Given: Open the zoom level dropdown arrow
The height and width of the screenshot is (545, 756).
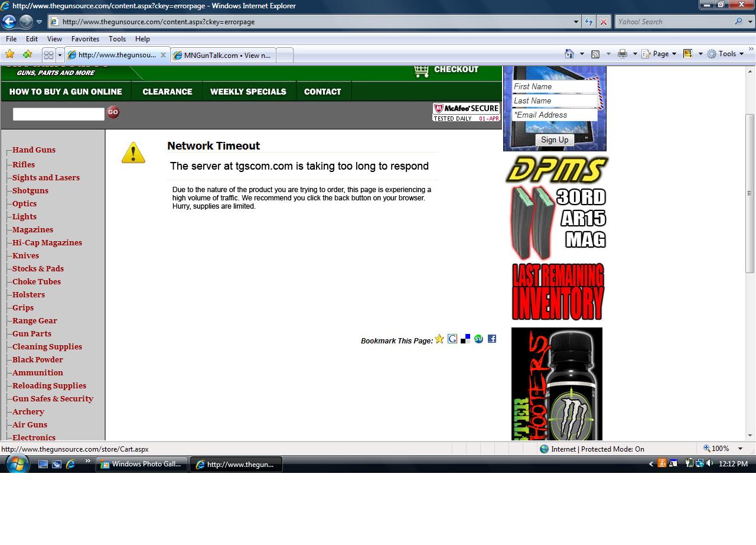Looking at the screenshot, I should (x=740, y=449).
